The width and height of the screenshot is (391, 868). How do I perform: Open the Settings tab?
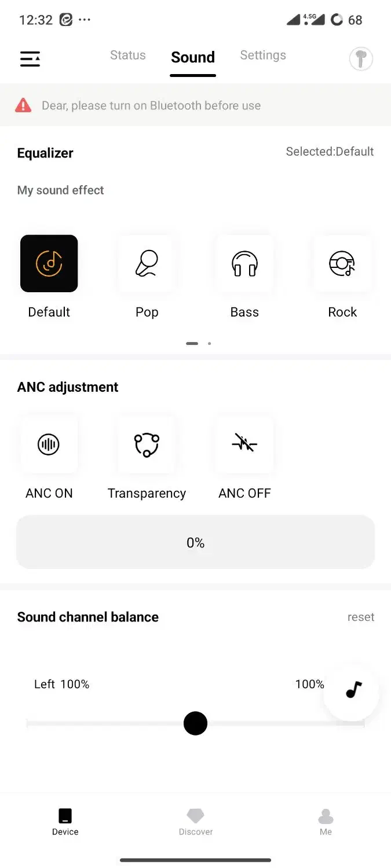pyautogui.click(x=263, y=56)
